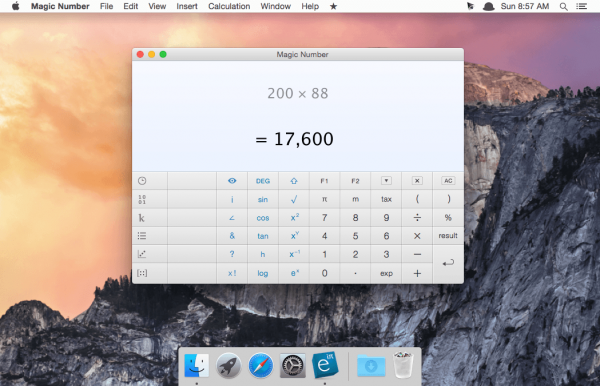Open the View menu

157,6
